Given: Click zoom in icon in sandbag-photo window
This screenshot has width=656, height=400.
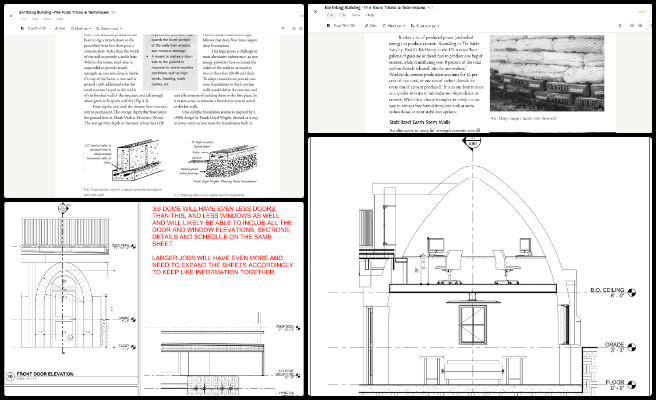Looking at the screenshot, I should pyautogui.click(x=640, y=26).
